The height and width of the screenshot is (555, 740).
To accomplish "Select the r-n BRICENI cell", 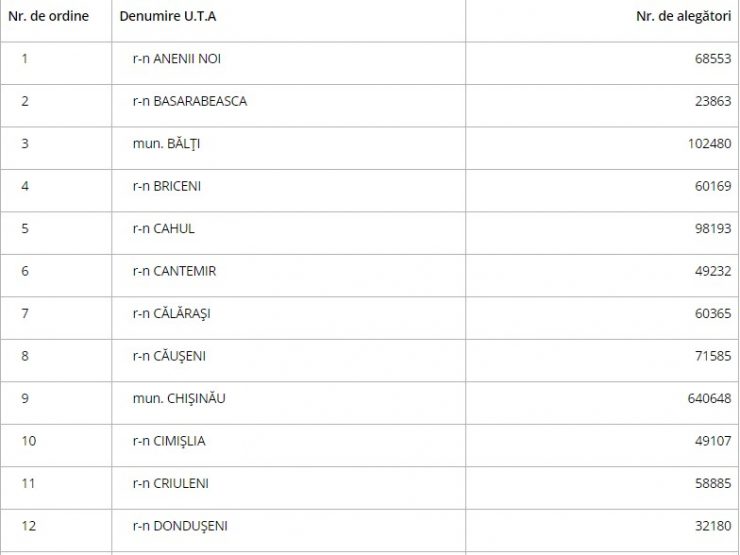I will (166, 186).
